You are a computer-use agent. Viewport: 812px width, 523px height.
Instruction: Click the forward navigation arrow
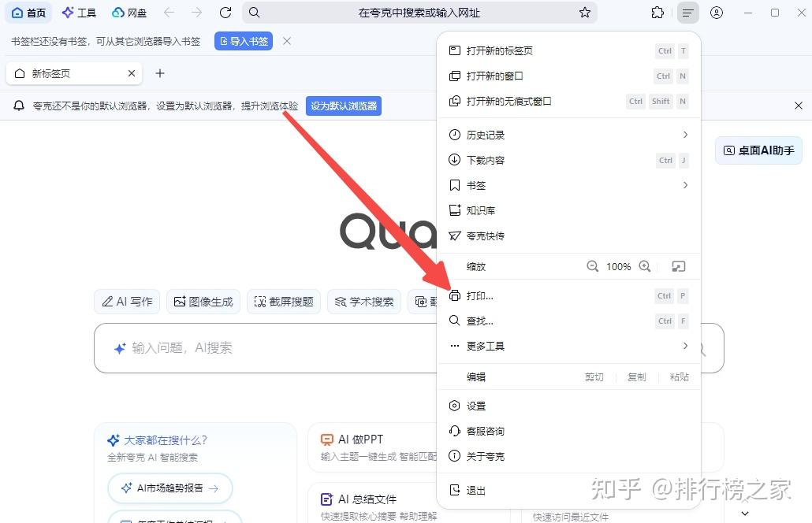pos(197,13)
